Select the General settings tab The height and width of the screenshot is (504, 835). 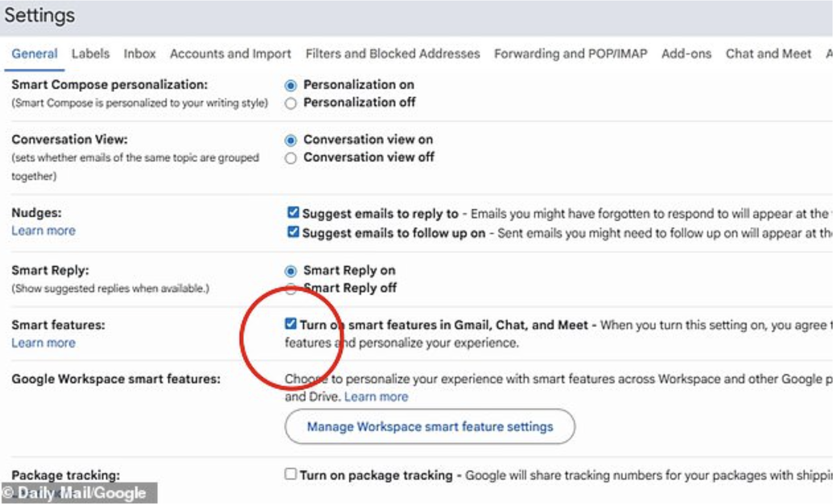(34, 54)
